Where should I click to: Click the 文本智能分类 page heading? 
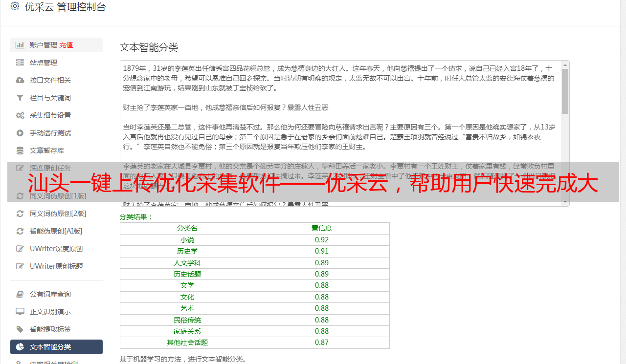pos(149,47)
